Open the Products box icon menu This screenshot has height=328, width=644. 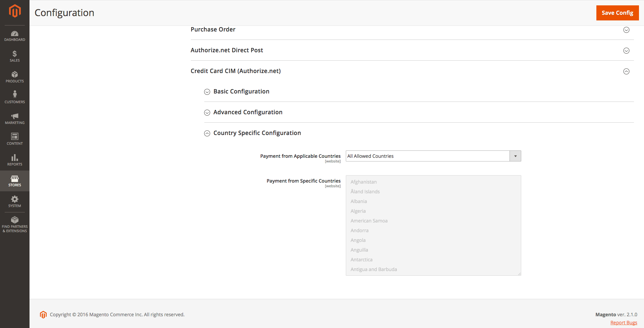click(x=15, y=77)
